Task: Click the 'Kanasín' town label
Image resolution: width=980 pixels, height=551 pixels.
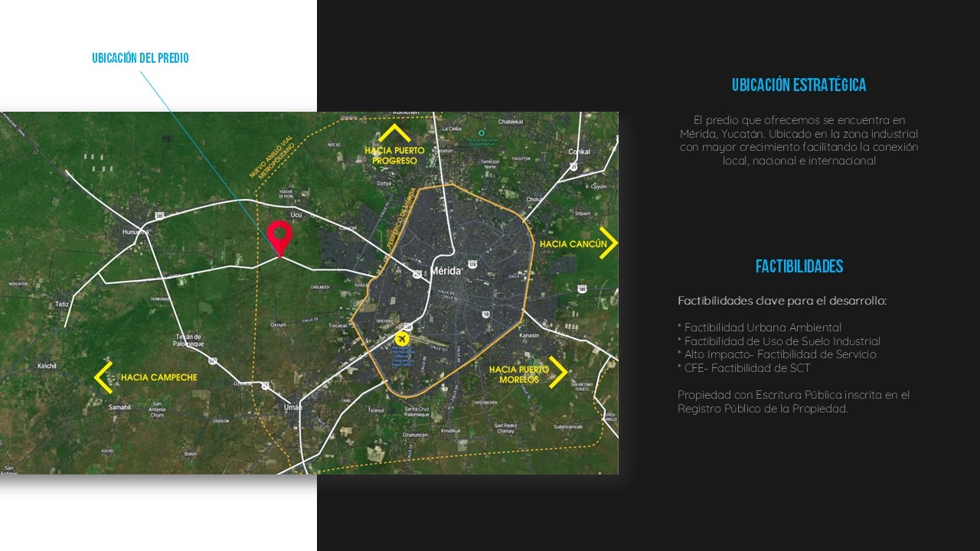Action: pos(529,335)
